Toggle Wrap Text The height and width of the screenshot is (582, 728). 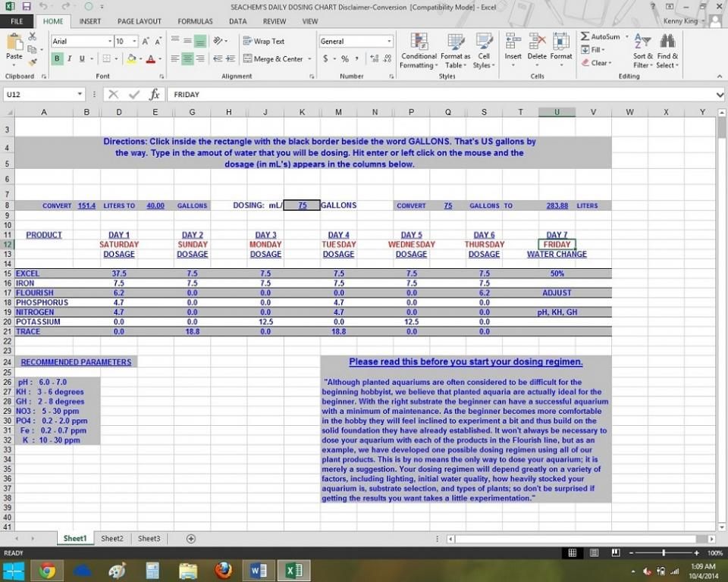264,42
